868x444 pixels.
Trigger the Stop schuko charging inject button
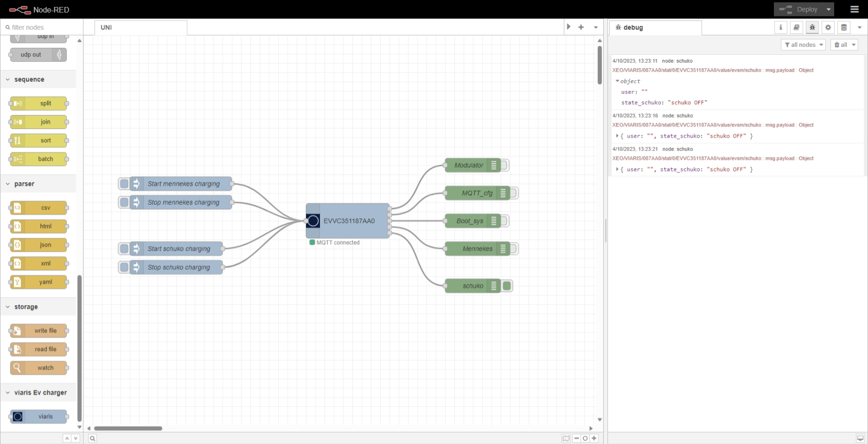(124, 267)
